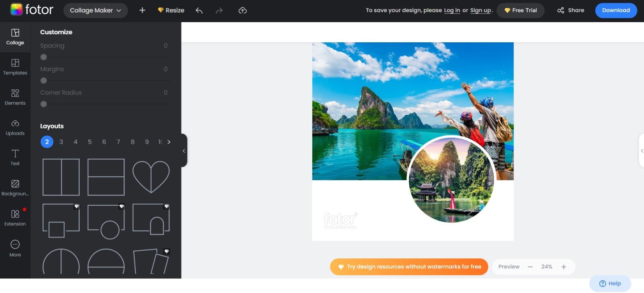Screen dimensions: 644x293
Task: Open the Extension sidebar panel
Action: tap(15, 218)
